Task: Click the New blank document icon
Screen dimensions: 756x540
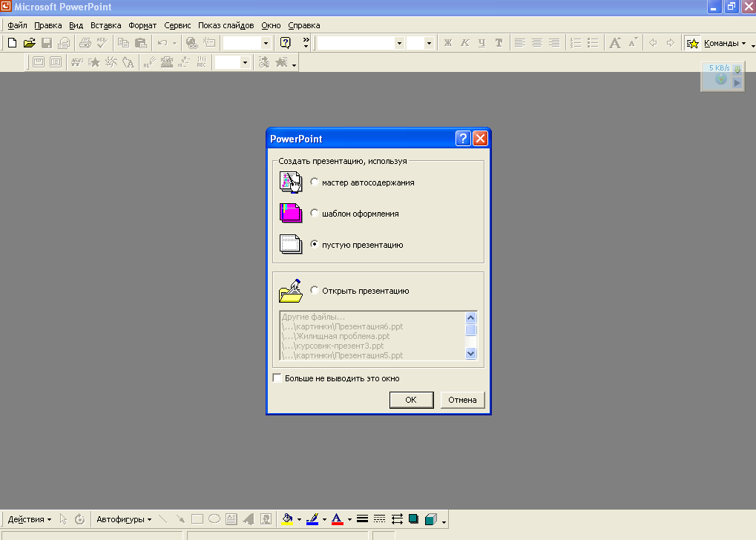Action: [x=12, y=43]
